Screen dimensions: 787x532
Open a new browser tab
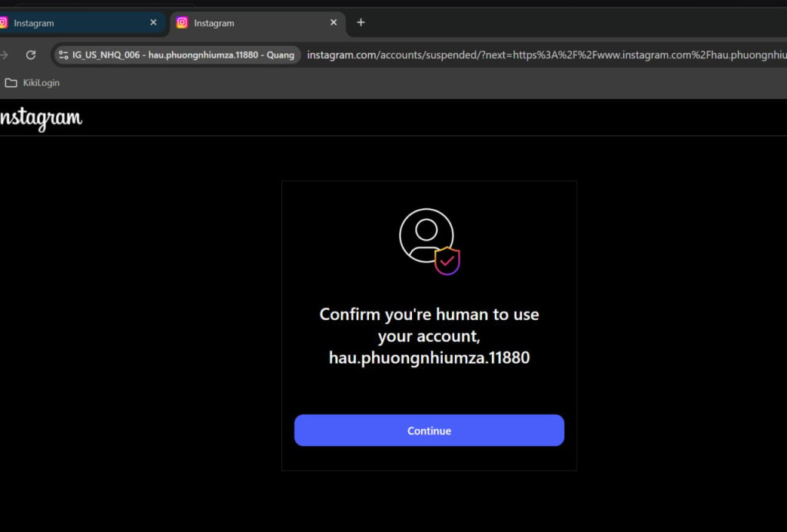(360, 22)
